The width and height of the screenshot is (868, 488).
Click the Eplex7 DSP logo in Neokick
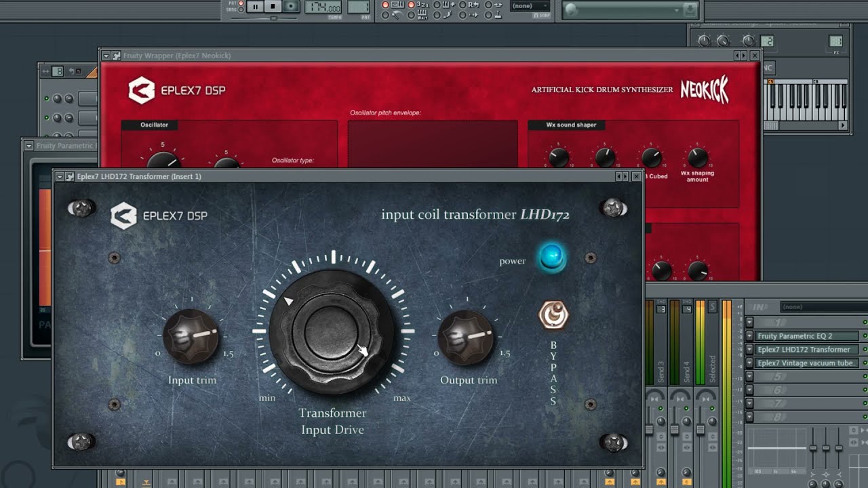point(177,90)
